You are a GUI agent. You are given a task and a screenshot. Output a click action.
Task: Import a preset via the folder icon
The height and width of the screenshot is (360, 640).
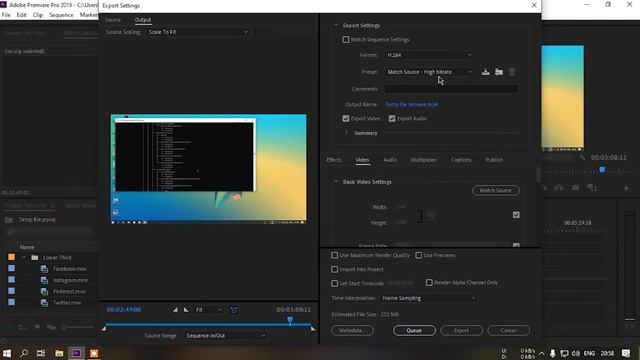(499, 72)
